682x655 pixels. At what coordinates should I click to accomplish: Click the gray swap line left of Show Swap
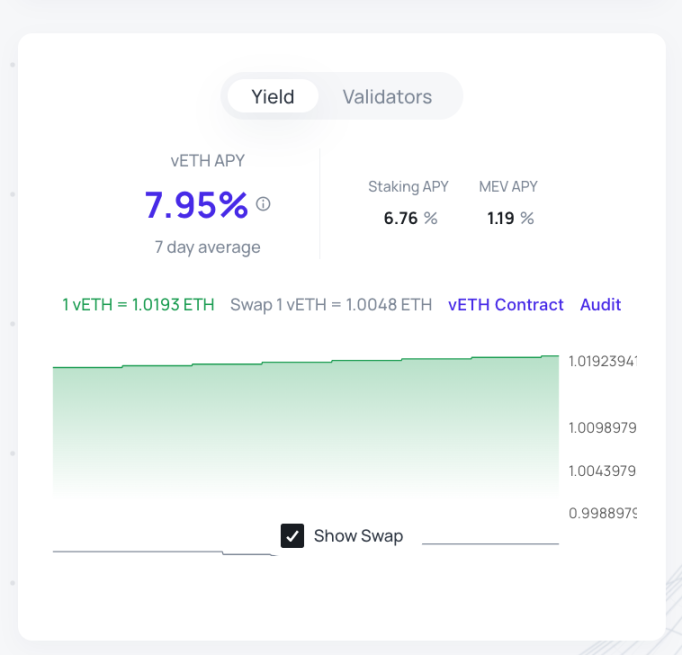click(x=140, y=551)
